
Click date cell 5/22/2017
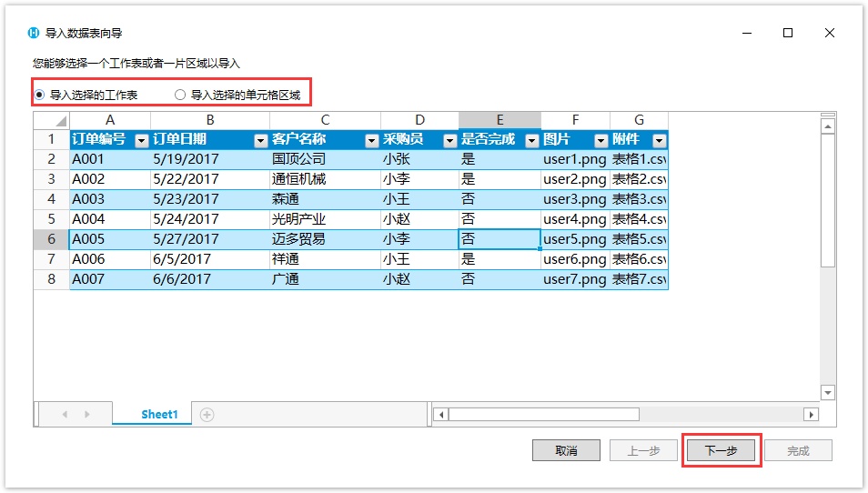pyautogui.click(x=210, y=179)
